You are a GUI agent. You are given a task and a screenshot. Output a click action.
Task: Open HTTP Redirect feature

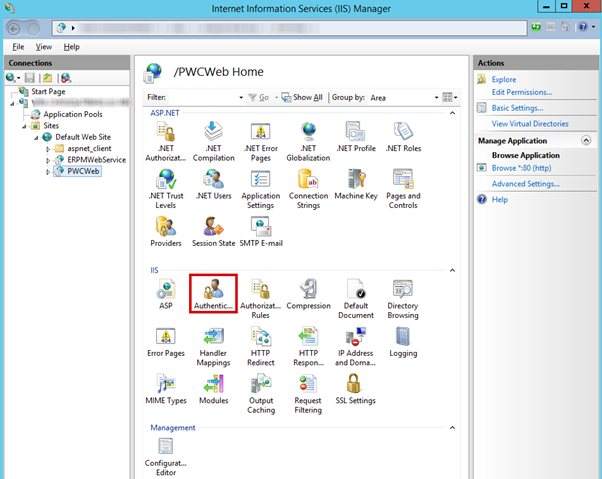261,347
